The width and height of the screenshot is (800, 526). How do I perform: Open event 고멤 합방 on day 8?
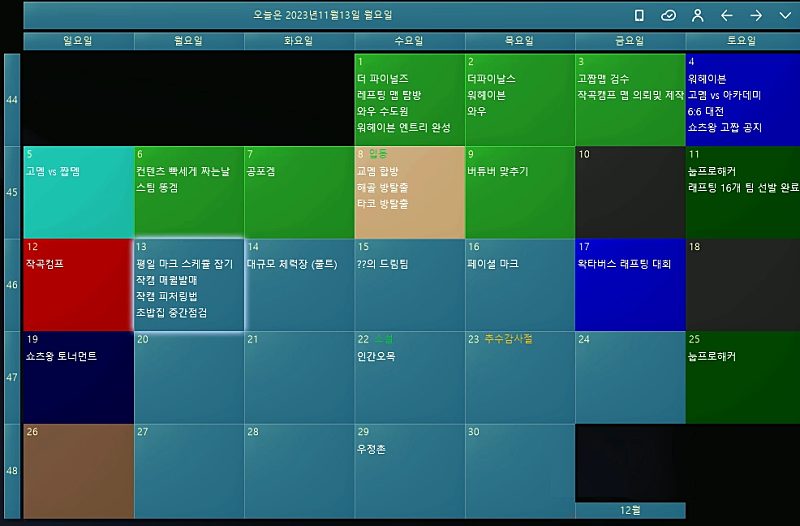378,171
